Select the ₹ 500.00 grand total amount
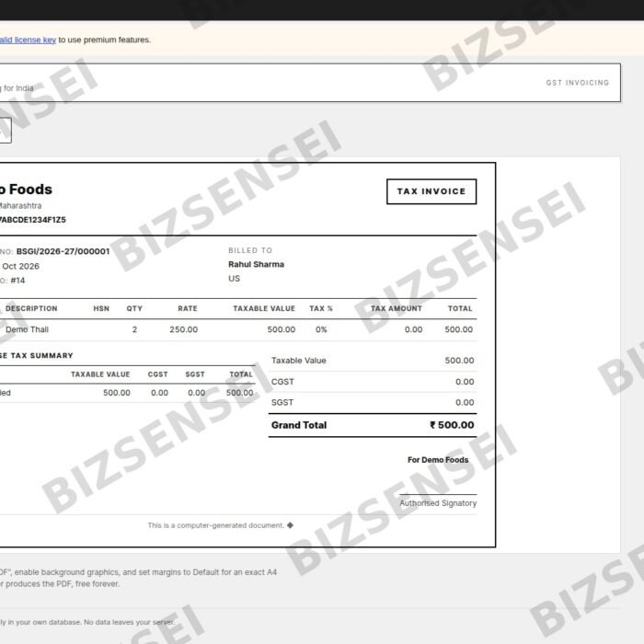The image size is (644, 644). click(452, 425)
